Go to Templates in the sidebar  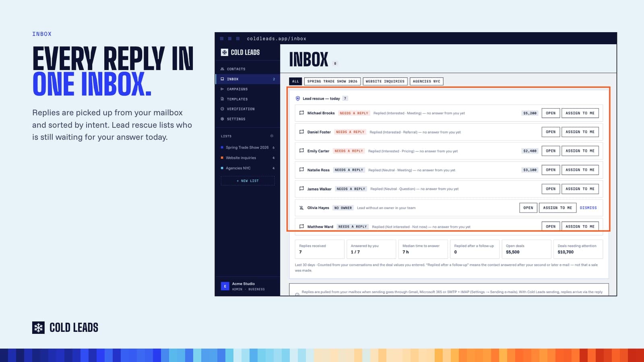tap(248, 99)
